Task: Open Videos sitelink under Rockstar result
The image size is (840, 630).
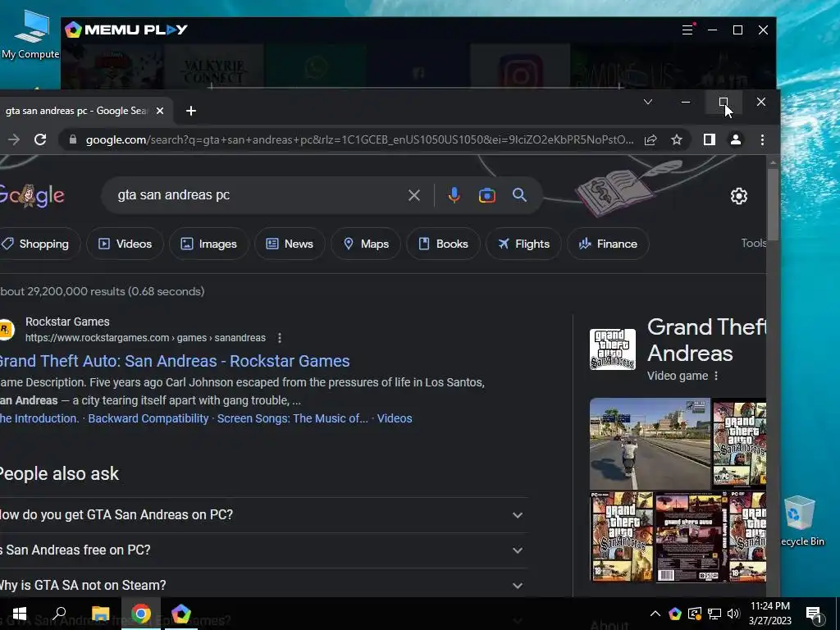Action: [x=395, y=418]
